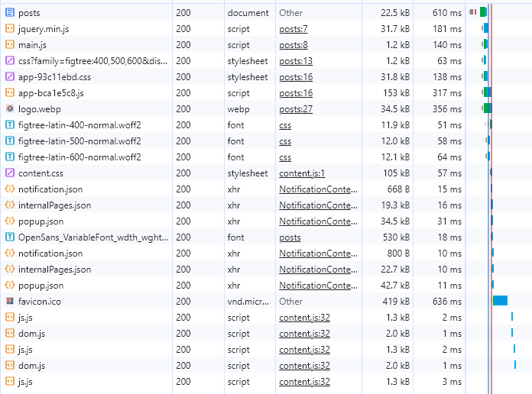Image resolution: width=532 pixels, height=394 pixels.
Task: Select the favicon.ico request name
Action: [x=40, y=302]
